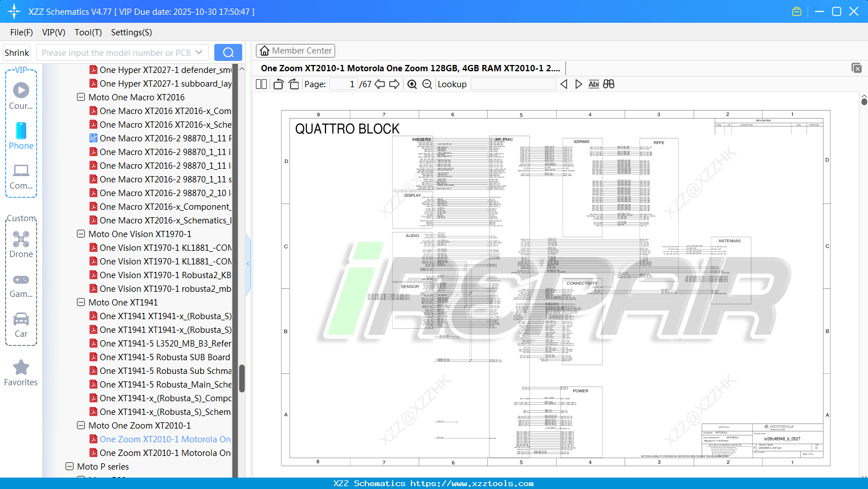Select the Drone category icon
The width and height of the screenshot is (868, 489).
[21, 244]
